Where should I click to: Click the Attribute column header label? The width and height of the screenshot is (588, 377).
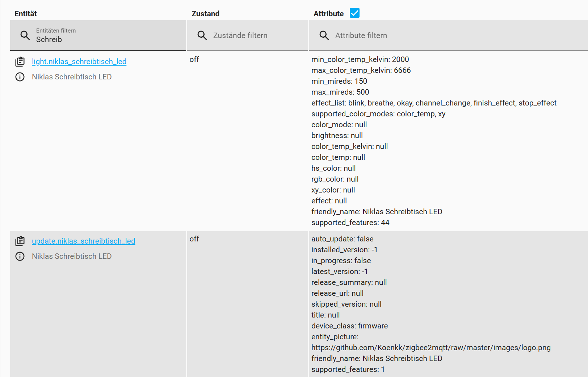(328, 14)
